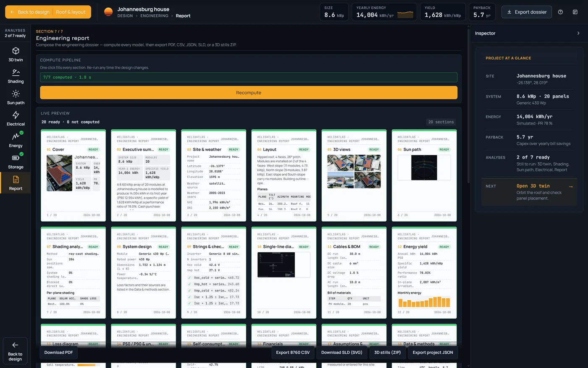Click the Recompute button
The width and height of the screenshot is (588, 368).
click(x=249, y=93)
